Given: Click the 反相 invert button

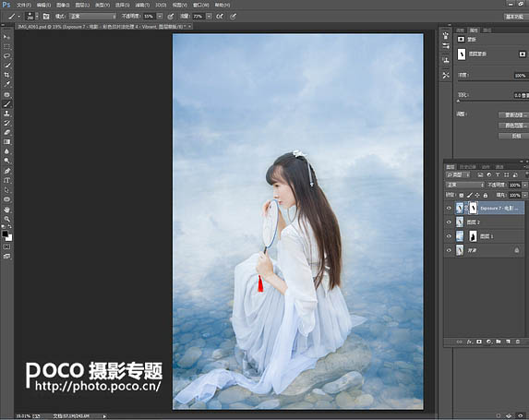Looking at the screenshot, I should coord(514,136).
